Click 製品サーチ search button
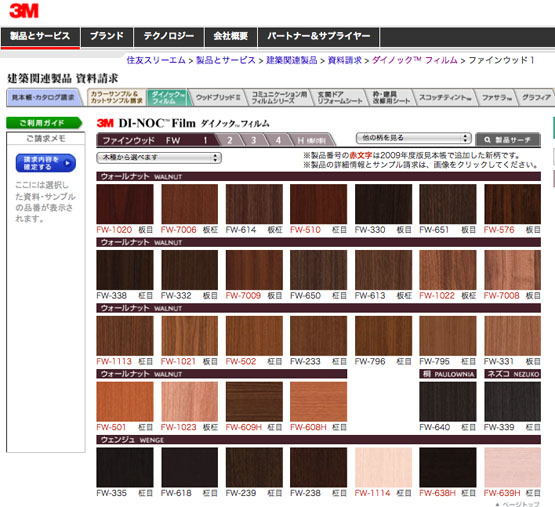This screenshot has height=507, width=555. tap(508, 140)
